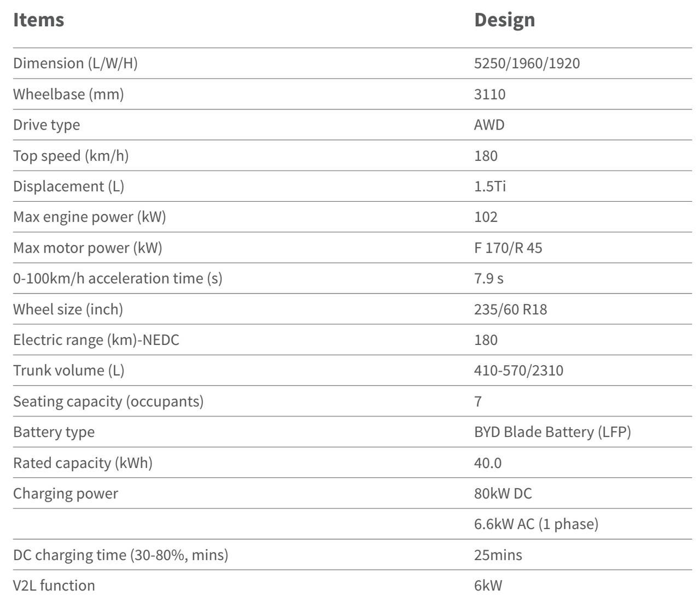Viewport: 700px width, 603px height.
Task: Click the 3110 wheelbase value
Action: tap(489, 94)
